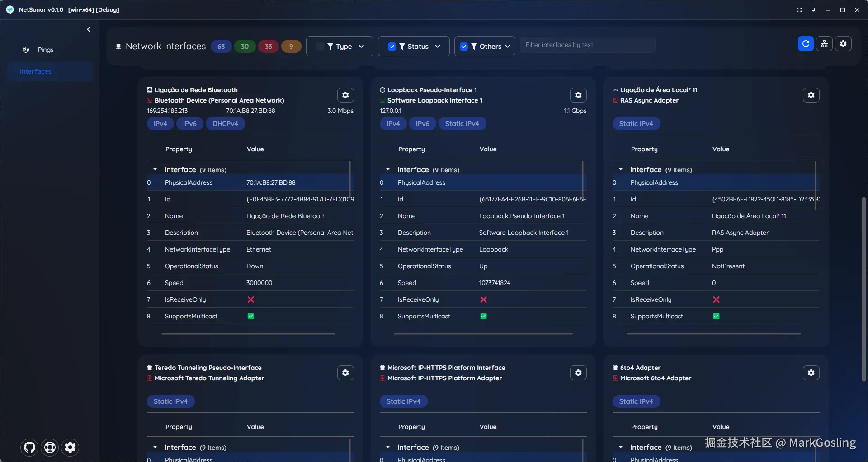Click the NetSonar app logo
The height and width of the screenshot is (462, 868).
click(10, 9)
